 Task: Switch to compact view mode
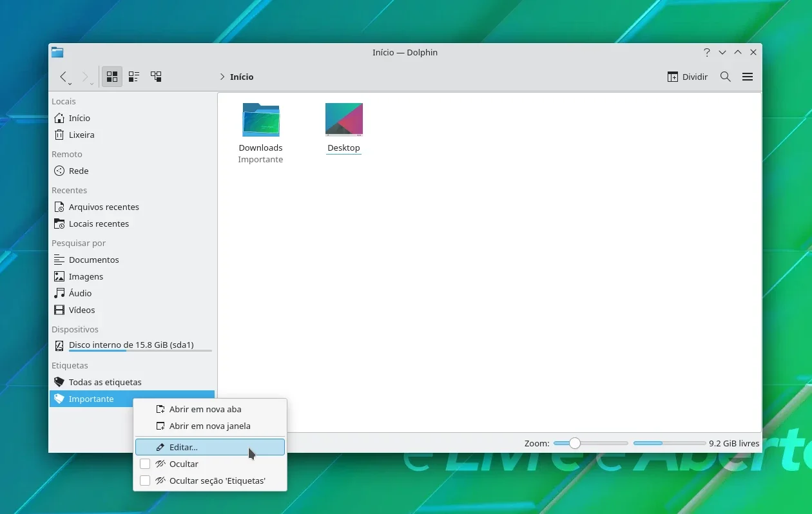pyautogui.click(x=134, y=77)
